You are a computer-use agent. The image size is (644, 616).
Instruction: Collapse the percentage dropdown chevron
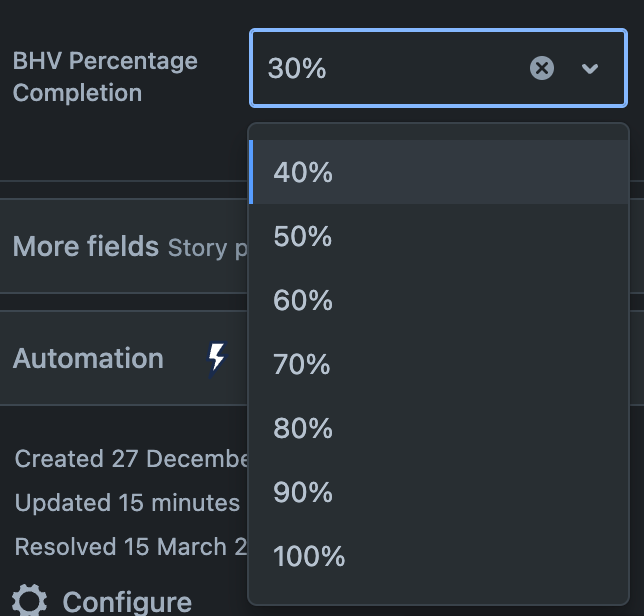tap(590, 68)
